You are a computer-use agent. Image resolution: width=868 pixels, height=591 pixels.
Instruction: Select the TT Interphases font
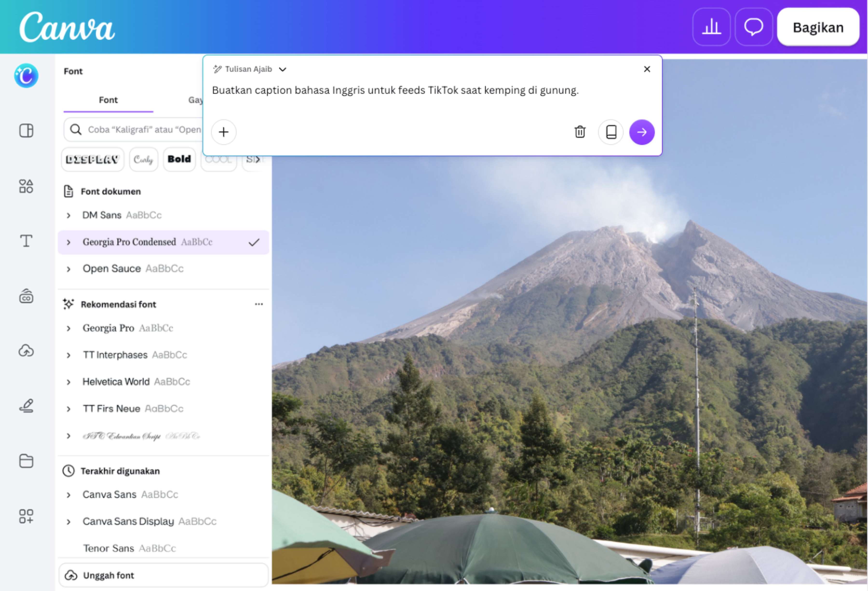coord(163,355)
